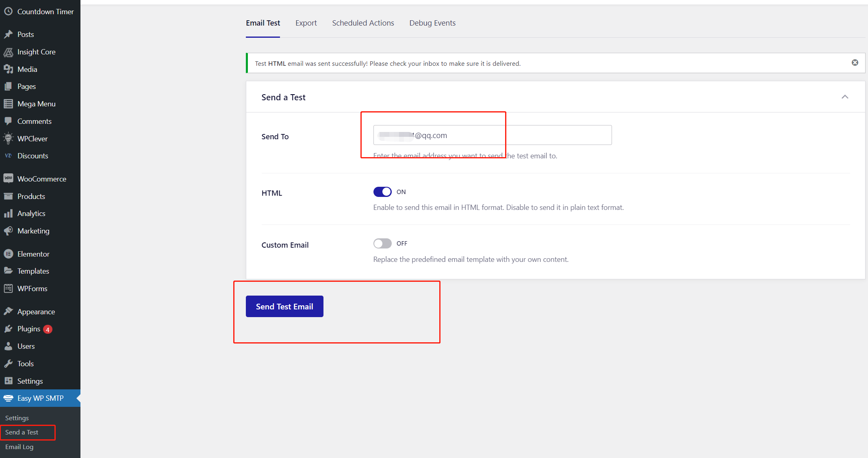The height and width of the screenshot is (458, 868).
Task: Click the Send To email input field
Action: [x=493, y=135]
